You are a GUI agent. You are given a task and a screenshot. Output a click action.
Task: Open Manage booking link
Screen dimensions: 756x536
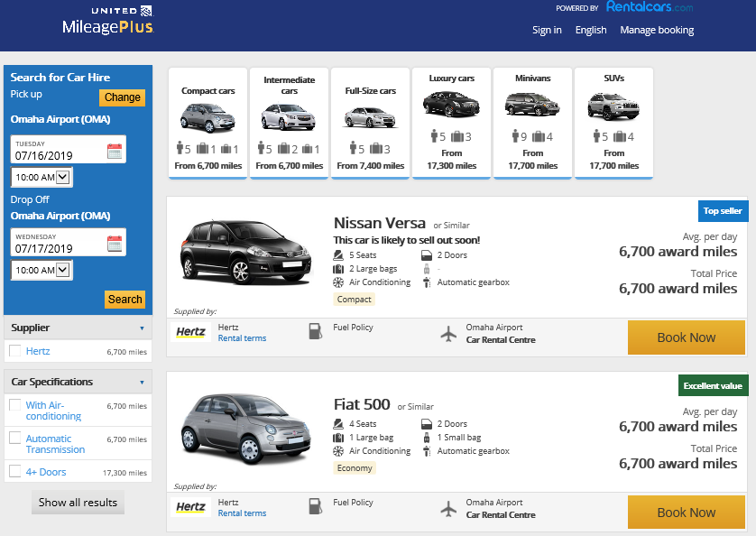pos(657,30)
